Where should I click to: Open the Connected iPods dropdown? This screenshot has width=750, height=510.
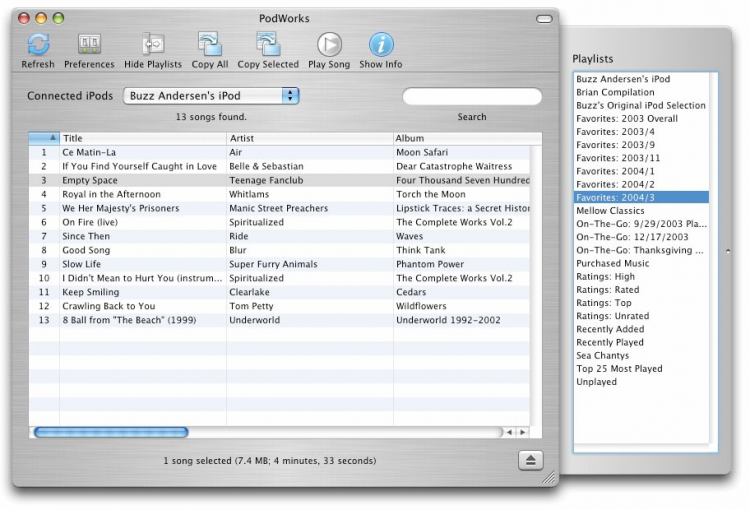pyautogui.click(x=211, y=96)
